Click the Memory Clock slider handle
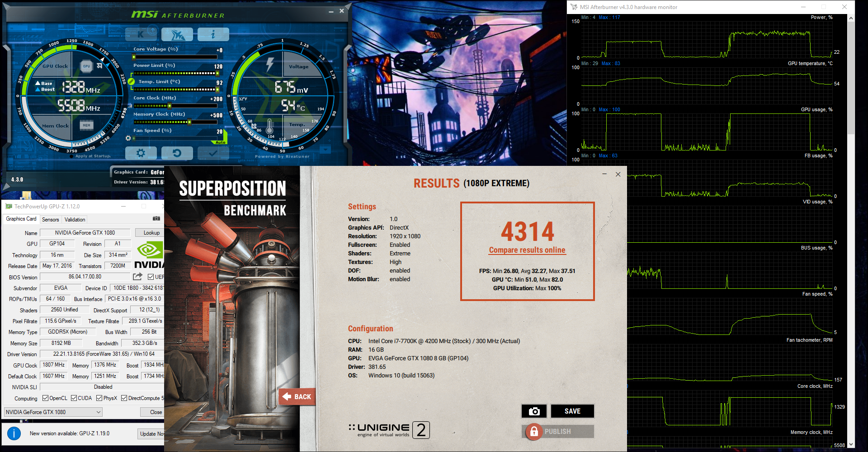This screenshot has height=452, width=868. pos(189,122)
